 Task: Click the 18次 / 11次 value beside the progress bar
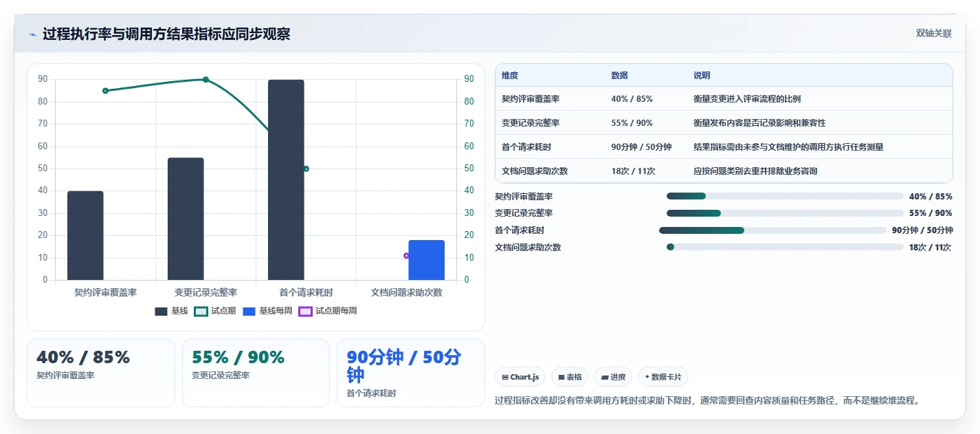(x=931, y=248)
